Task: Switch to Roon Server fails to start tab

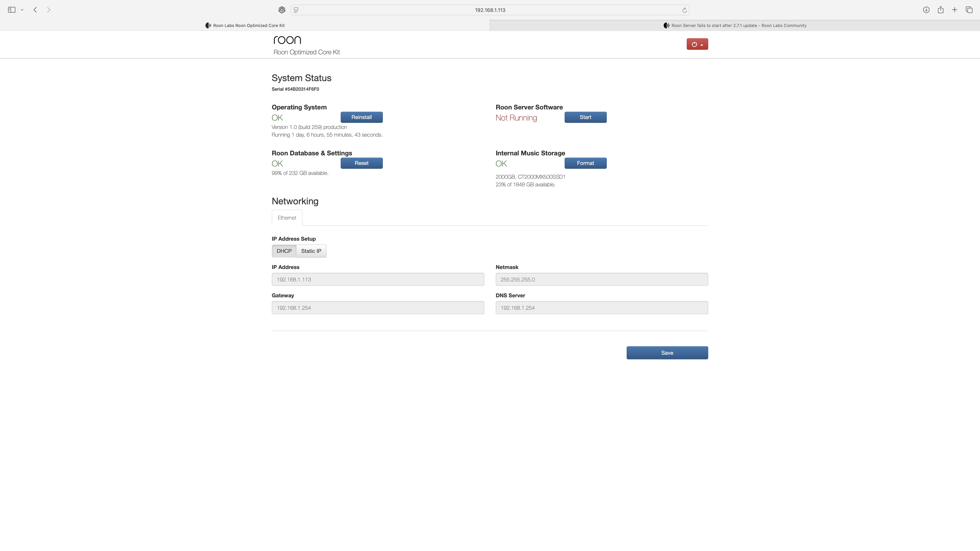Action: (x=735, y=25)
